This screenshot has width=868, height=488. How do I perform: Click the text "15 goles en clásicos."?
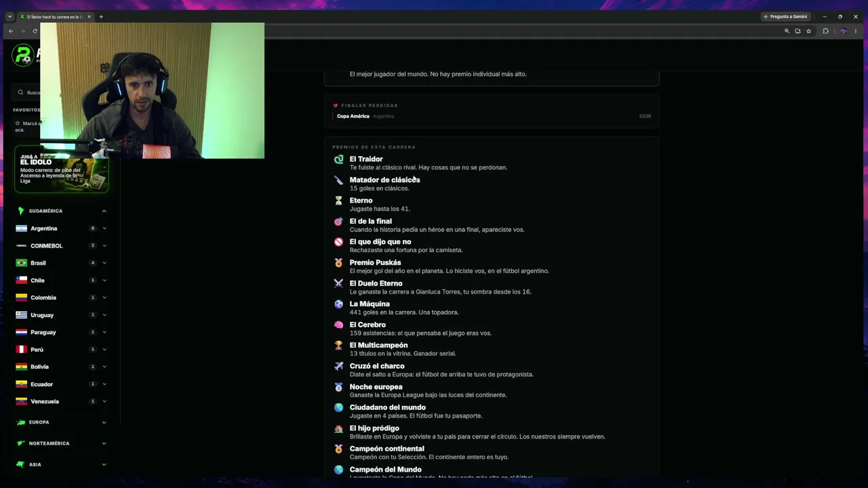(x=379, y=188)
